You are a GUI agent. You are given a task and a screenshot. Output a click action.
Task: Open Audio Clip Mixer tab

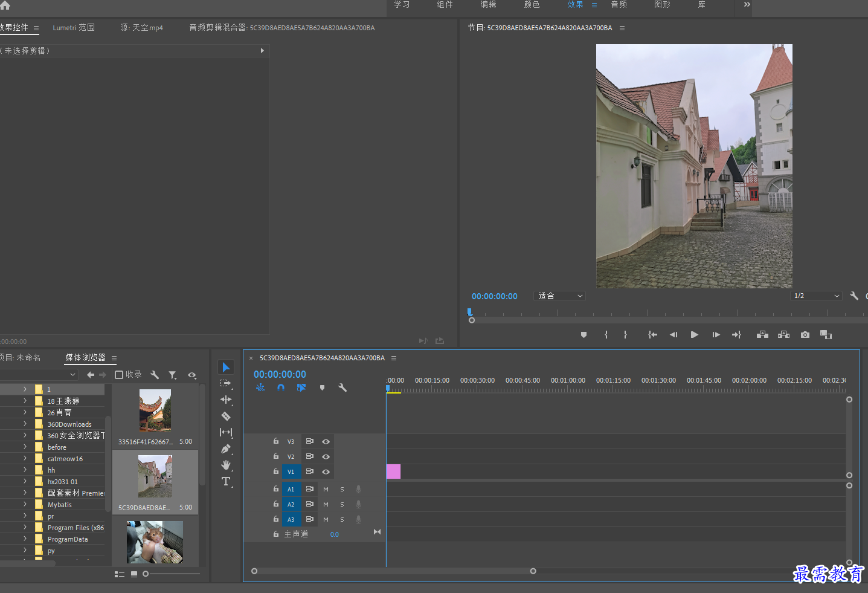tap(282, 28)
